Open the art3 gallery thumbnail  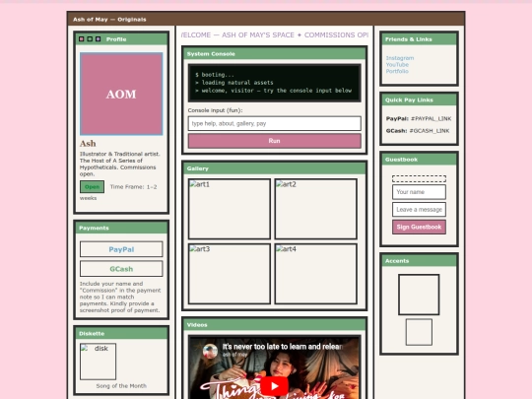coord(230,274)
